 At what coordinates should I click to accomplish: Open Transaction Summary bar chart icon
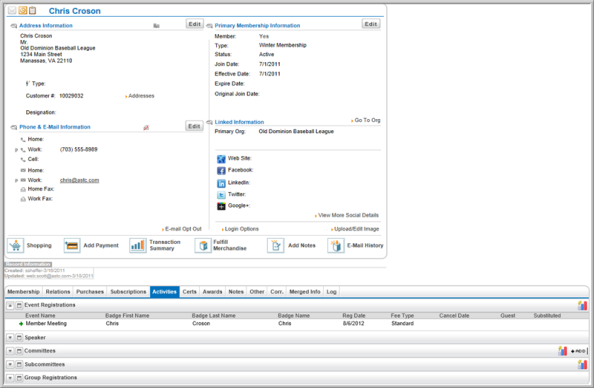click(138, 246)
